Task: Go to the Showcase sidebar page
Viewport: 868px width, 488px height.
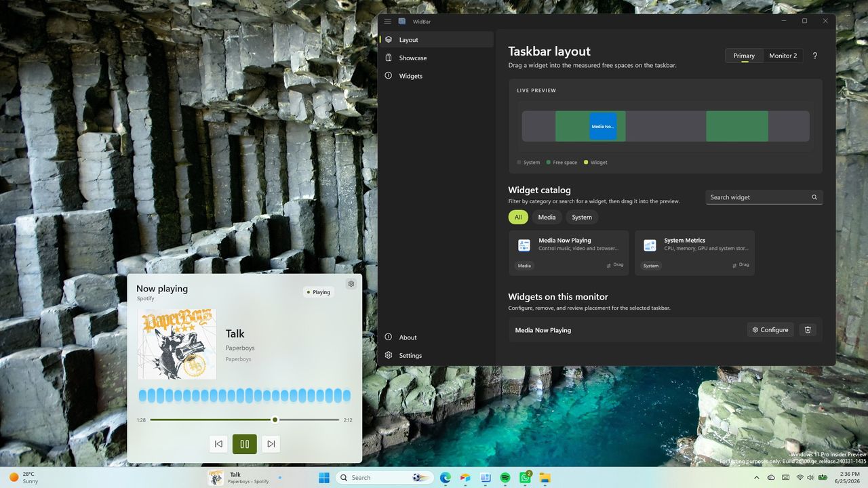Action: (x=437, y=58)
